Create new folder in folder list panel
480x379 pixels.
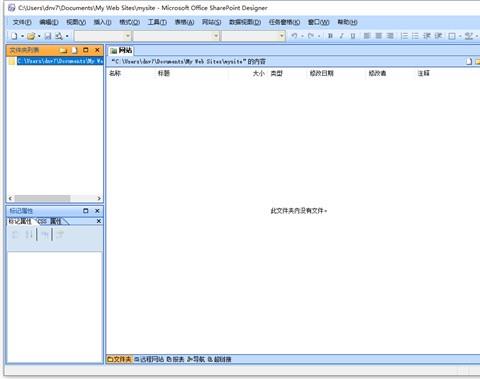click(63, 50)
